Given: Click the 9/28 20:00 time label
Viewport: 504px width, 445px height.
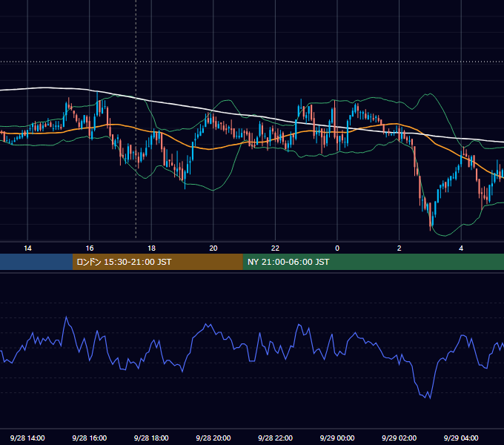Looking at the screenshot, I should tap(213, 438).
